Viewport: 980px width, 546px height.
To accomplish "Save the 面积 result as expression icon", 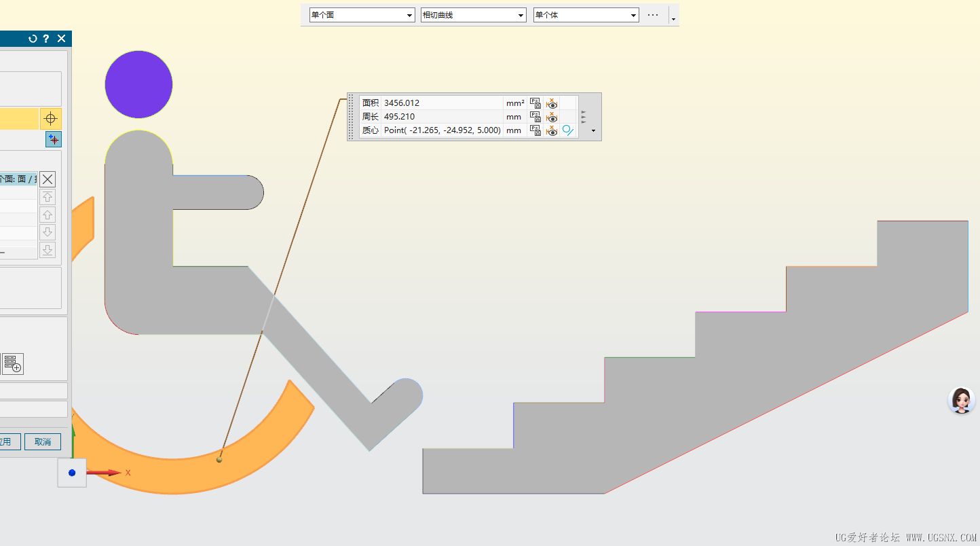I will point(535,103).
